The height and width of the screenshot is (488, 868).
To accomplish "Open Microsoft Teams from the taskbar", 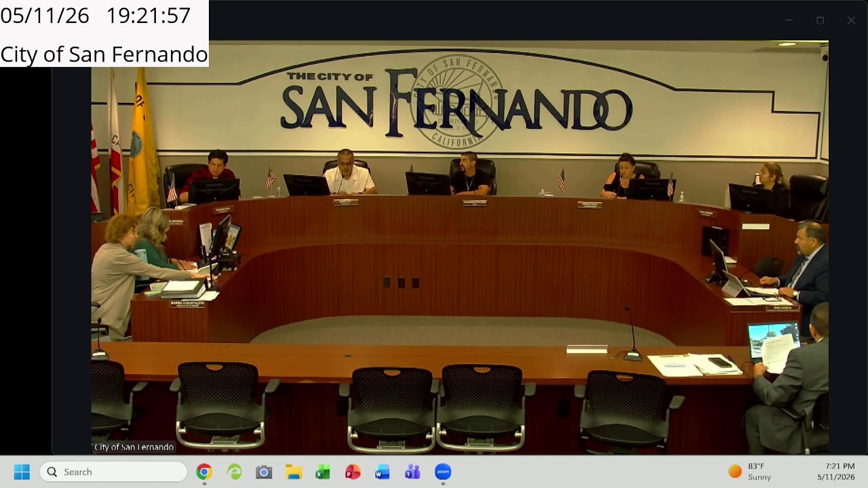I will pyautogui.click(x=412, y=472).
